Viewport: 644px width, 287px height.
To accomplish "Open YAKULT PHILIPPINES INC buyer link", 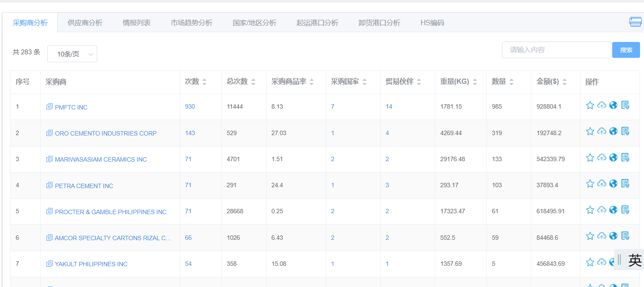I will pyautogui.click(x=91, y=264).
